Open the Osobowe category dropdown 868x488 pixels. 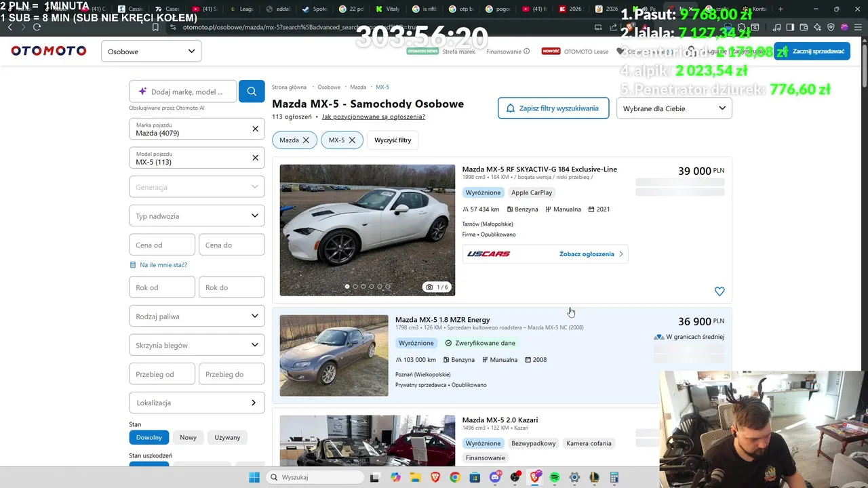[151, 52]
